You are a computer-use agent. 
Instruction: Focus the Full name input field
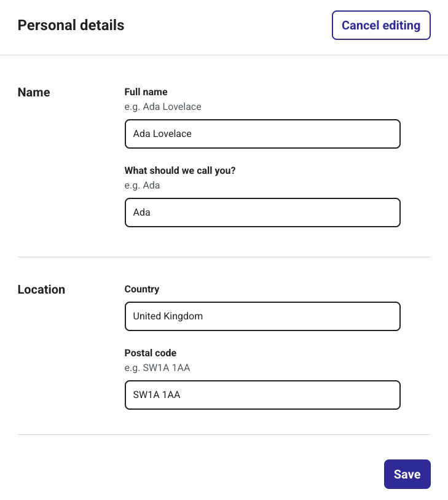[262, 134]
